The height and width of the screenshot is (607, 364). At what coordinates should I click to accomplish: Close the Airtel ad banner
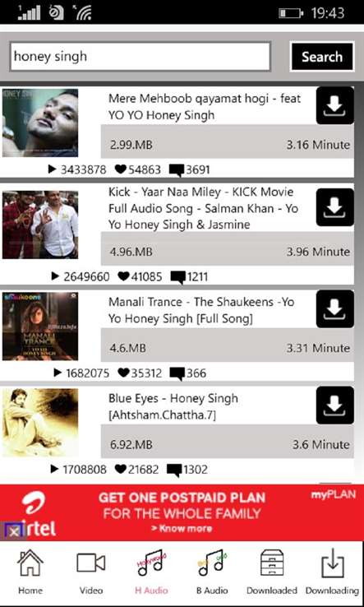(x=14, y=531)
